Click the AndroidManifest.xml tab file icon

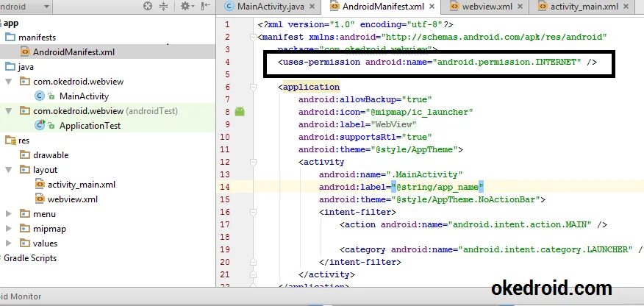335,7
